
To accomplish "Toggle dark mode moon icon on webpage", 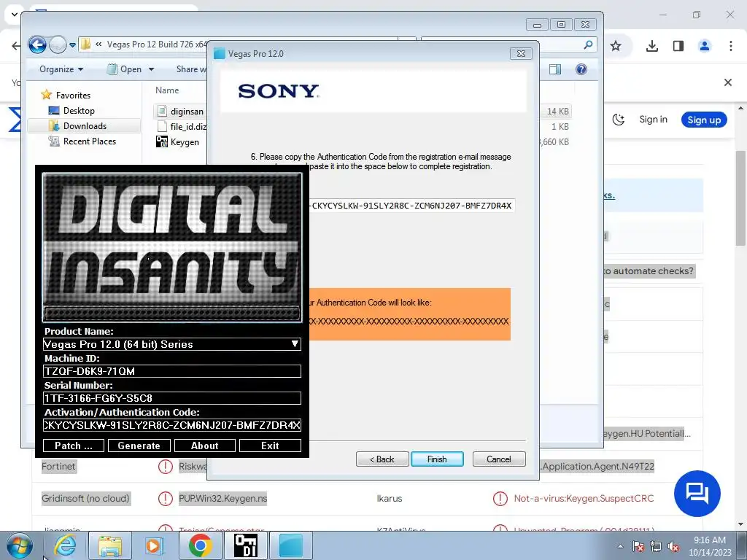I will (619, 120).
